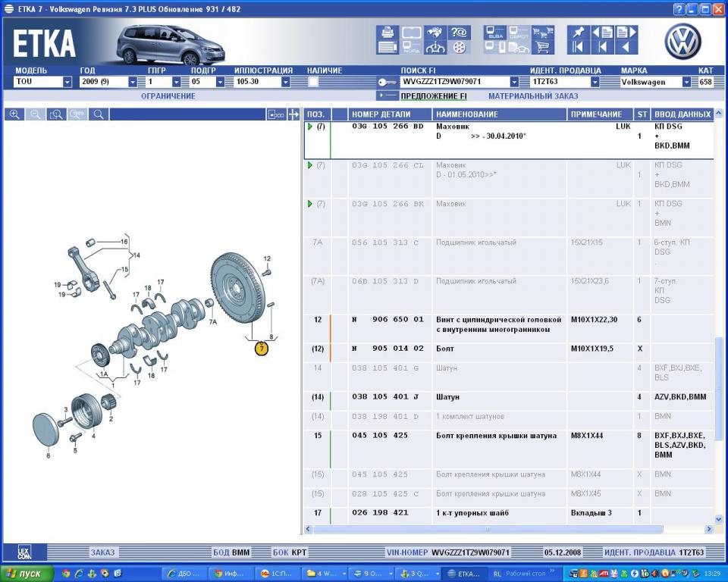
Task: Open the list view icon below the printer
Action: tap(388, 47)
